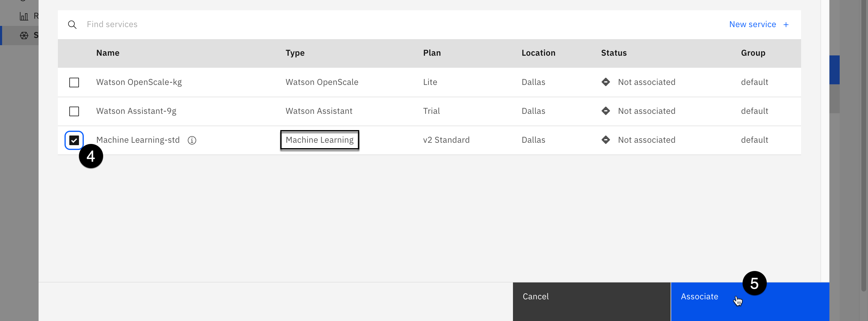Click the bar chart icon in background sidebar
The image size is (868, 321).
pos(24,16)
